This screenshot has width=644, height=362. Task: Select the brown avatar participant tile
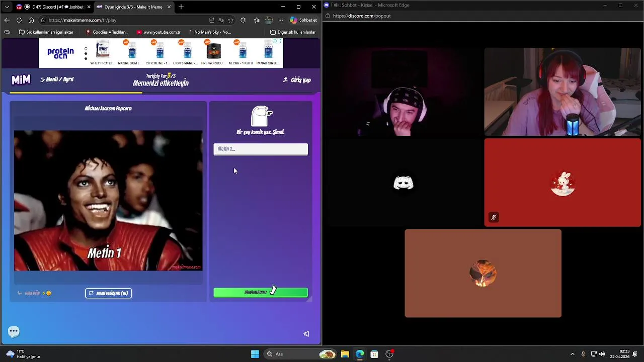(x=483, y=274)
